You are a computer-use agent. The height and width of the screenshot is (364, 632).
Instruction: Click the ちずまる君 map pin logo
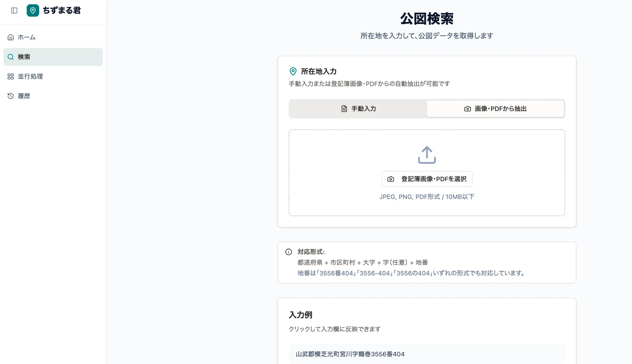coord(33,10)
